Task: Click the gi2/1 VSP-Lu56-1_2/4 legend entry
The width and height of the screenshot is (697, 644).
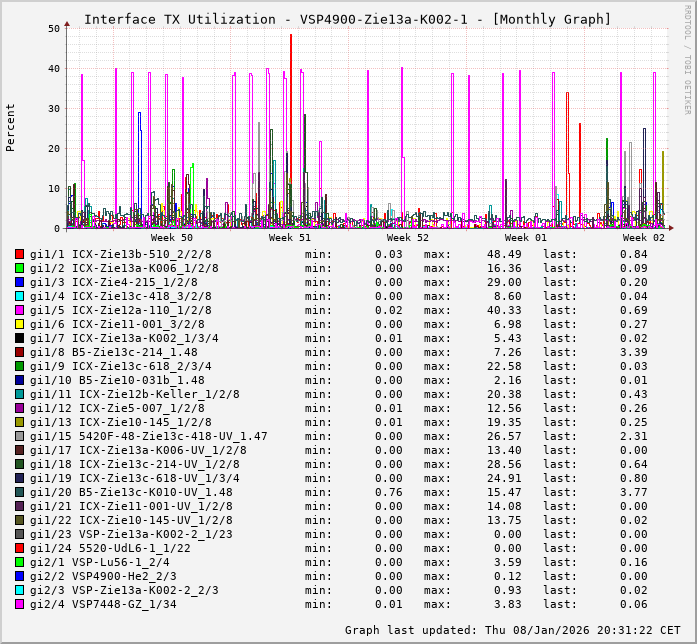Action: click(100, 562)
